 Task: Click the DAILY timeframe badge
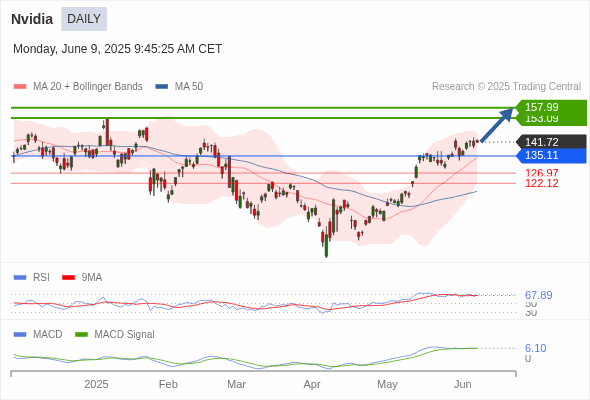(84, 19)
